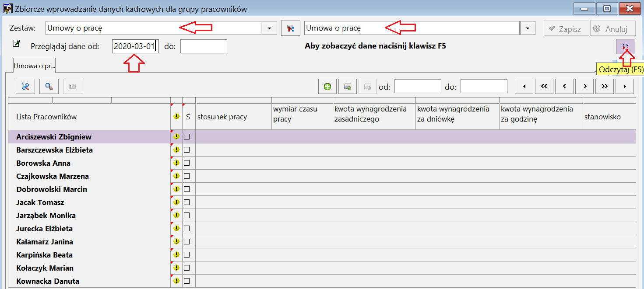Click the Odczytaj (F5) refresh icon
This screenshot has width=644, height=289.
click(625, 47)
